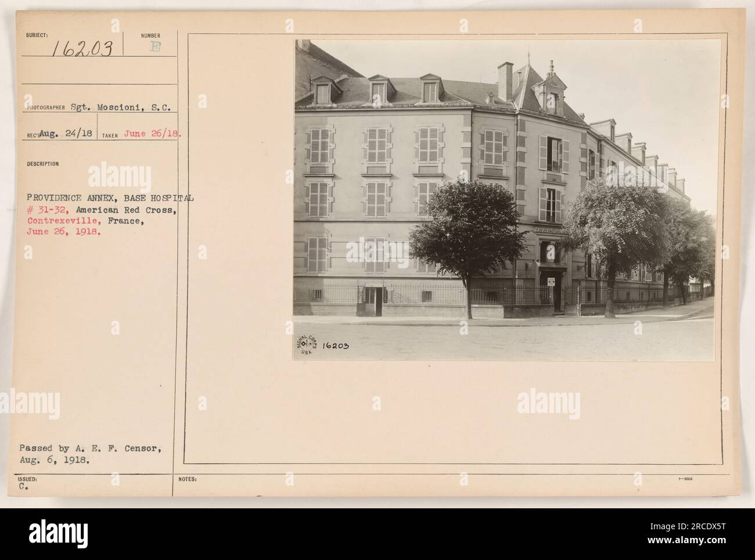Click the description date "June 26, 1918."
Viewport: 755px width, 560px height.
click(64, 231)
